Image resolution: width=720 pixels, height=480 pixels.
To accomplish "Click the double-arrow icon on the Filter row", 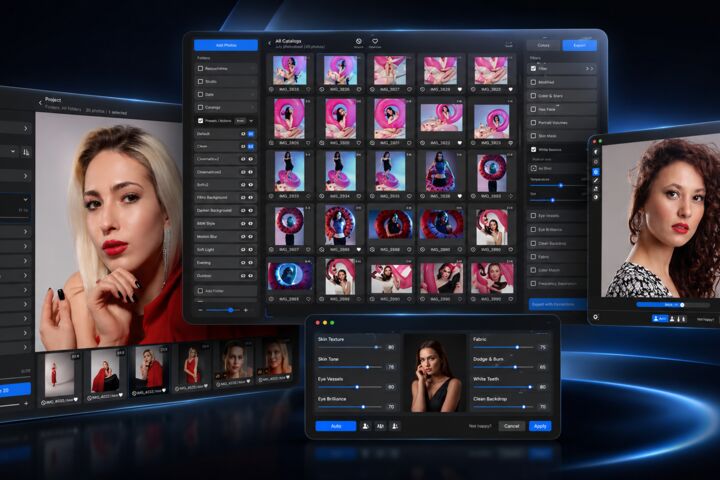I will pos(590,68).
